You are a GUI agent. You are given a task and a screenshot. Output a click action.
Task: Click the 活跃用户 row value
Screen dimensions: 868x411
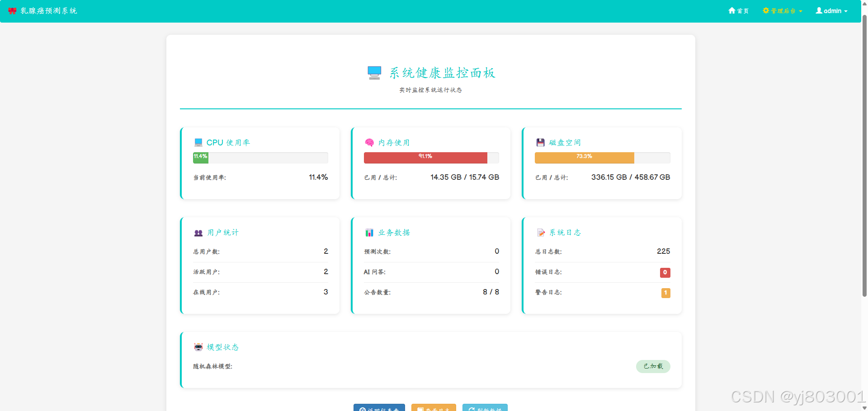tap(326, 272)
